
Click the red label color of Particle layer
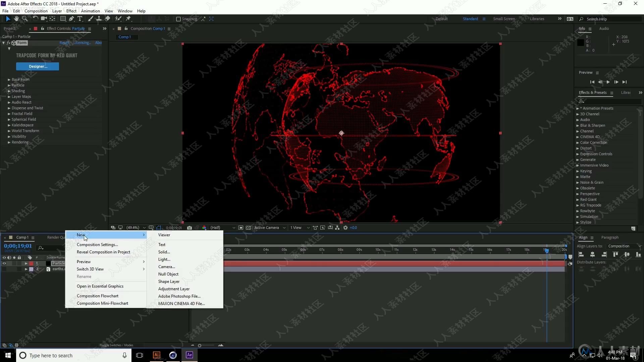31,263
